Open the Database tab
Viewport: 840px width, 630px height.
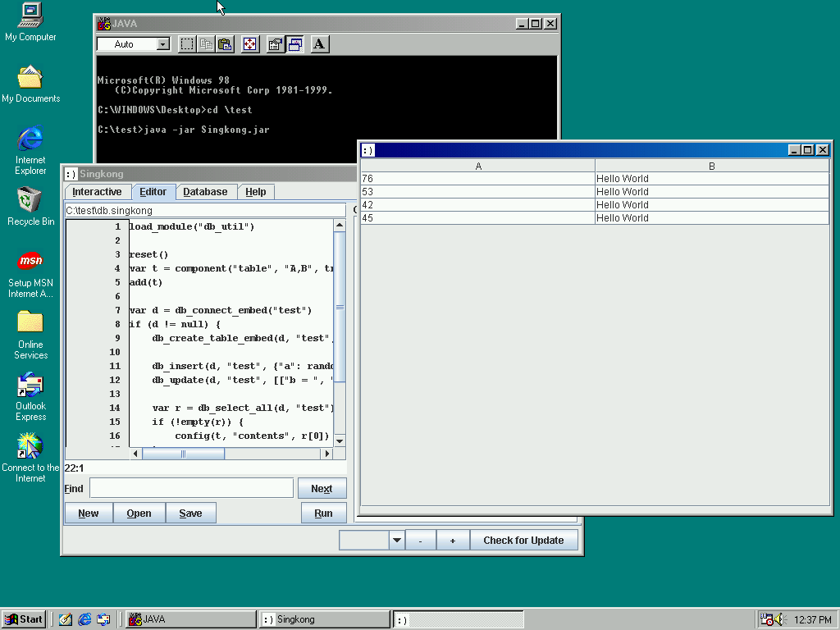(205, 192)
